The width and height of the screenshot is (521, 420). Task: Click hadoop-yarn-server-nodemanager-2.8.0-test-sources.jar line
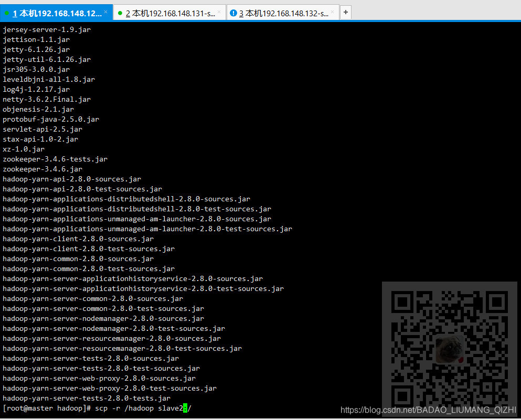[x=114, y=328]
